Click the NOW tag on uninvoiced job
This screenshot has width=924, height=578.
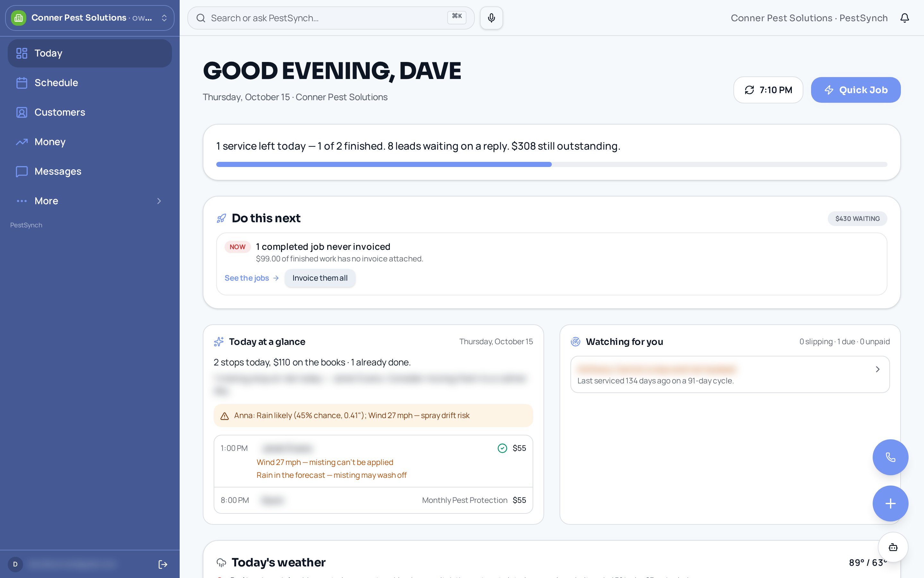[x=237, y=247]
